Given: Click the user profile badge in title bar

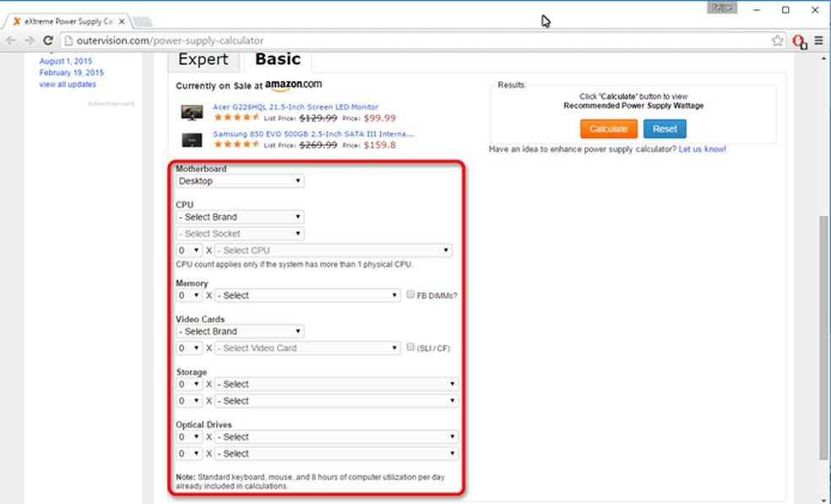Looking at the screenshot, I should [x=722, y=8].
